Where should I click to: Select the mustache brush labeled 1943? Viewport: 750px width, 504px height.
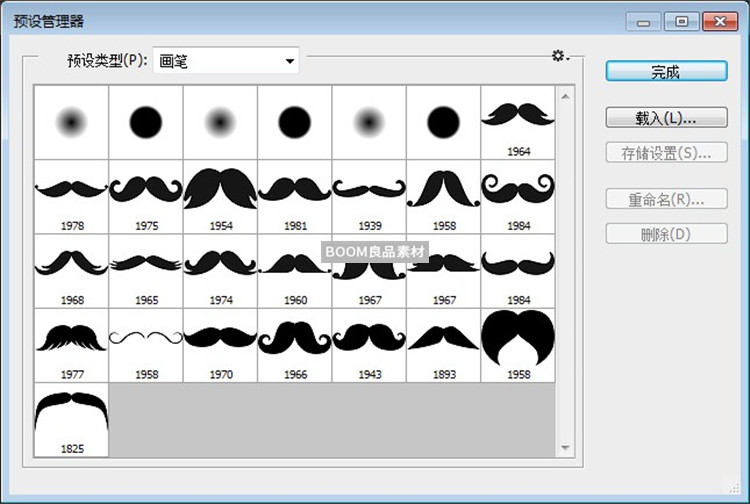point(369,345)
